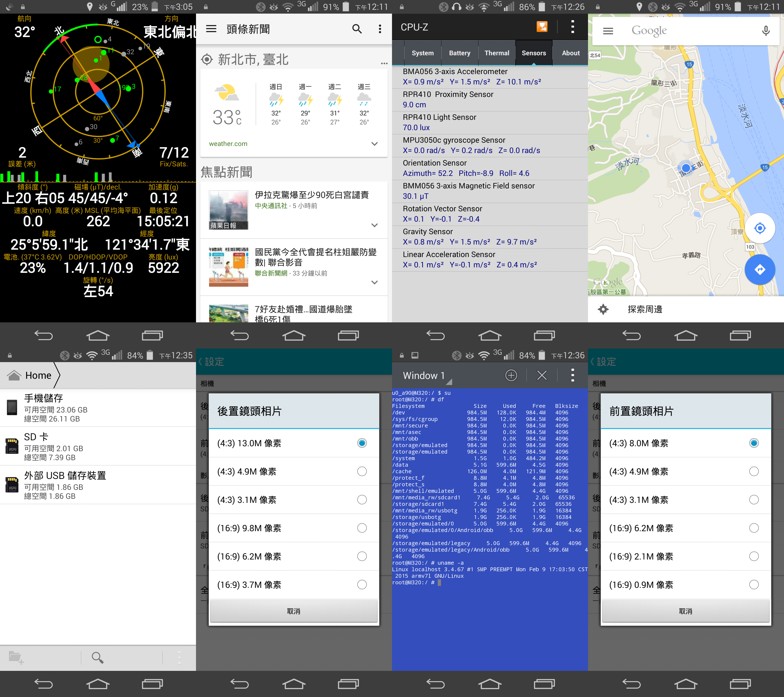Viewport: 784px width, 697px height.
Task: Open the CPU-Z overflow menu
Action: click(572, 27)
